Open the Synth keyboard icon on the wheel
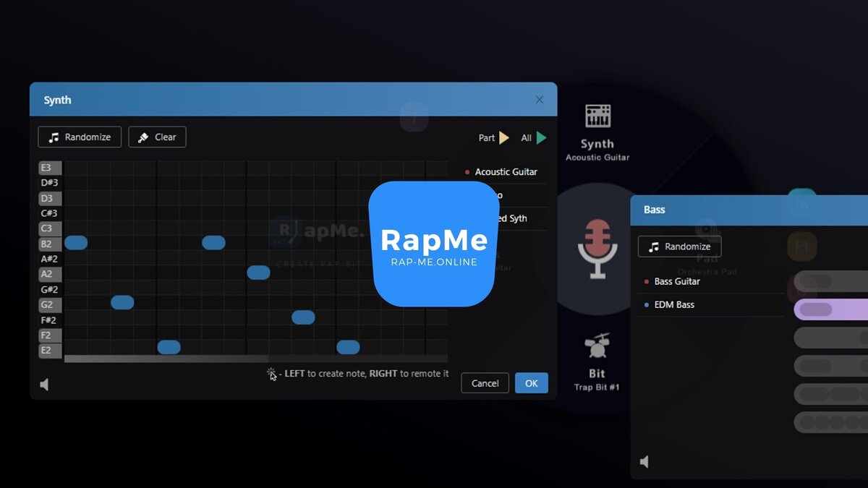This screenshot has width=868, height=488. [x=598, y=116]
